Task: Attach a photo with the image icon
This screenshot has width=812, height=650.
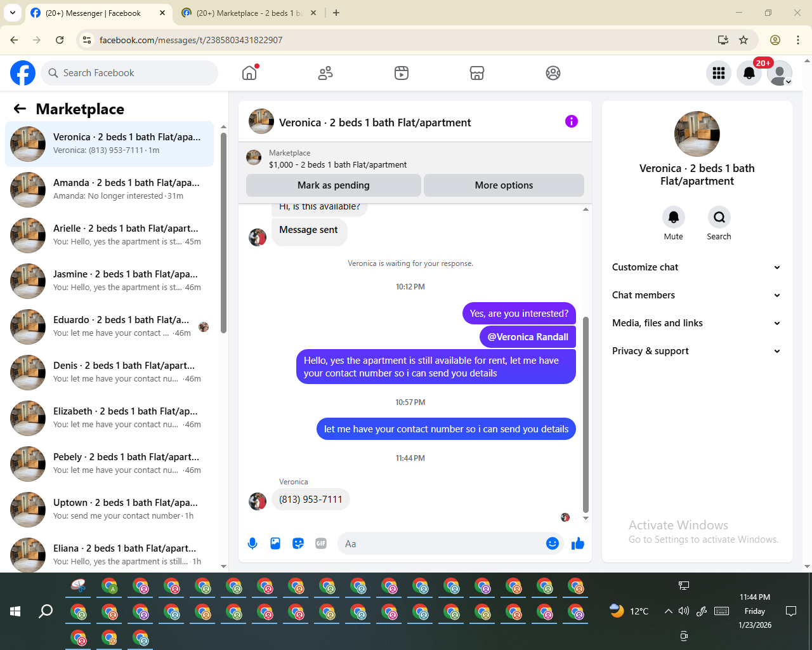Action: (275, 543)
